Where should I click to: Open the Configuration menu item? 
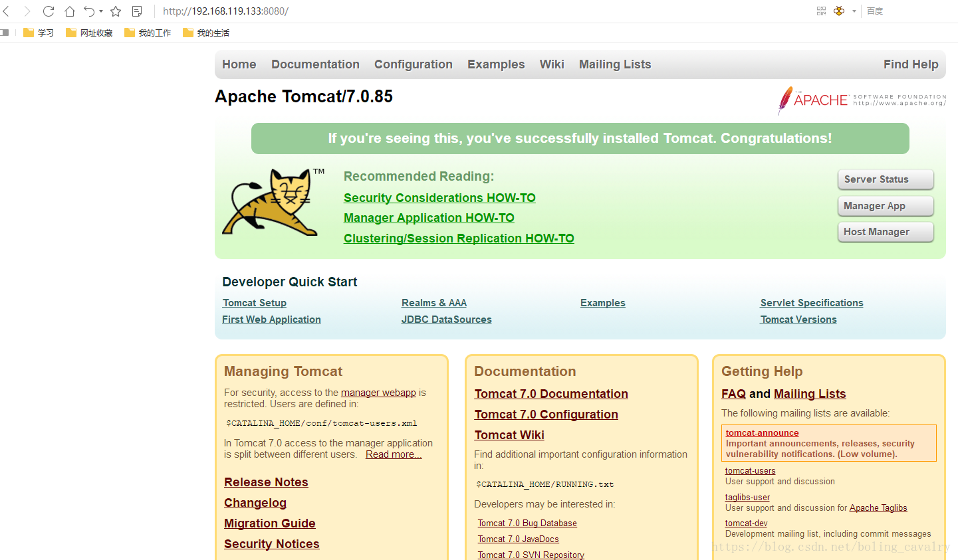point(414,64)
